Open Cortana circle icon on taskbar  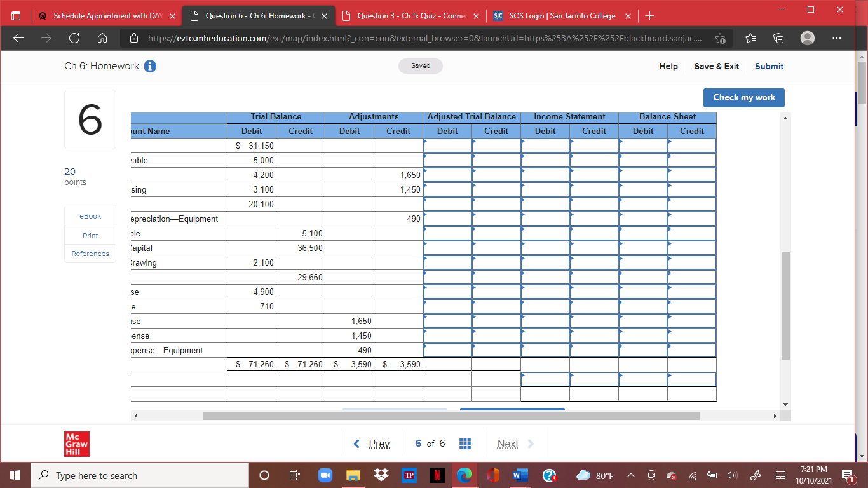266,475
